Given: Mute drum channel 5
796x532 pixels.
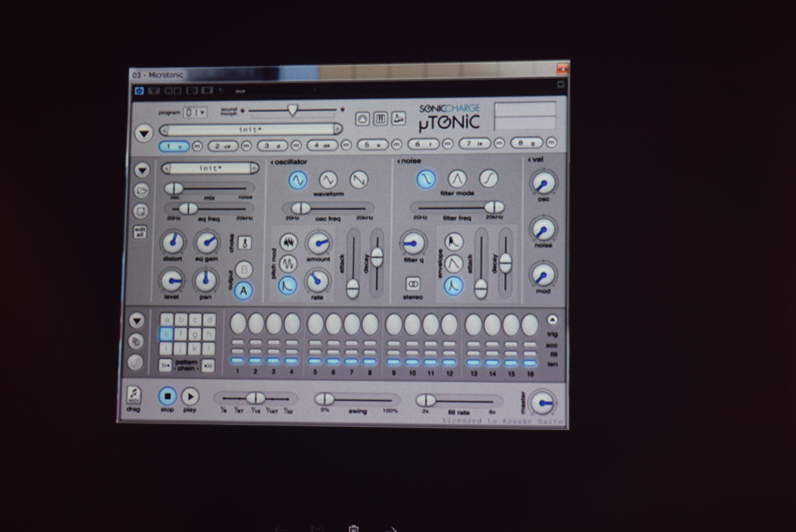Looking at the screenshot, I should [397, 145].
